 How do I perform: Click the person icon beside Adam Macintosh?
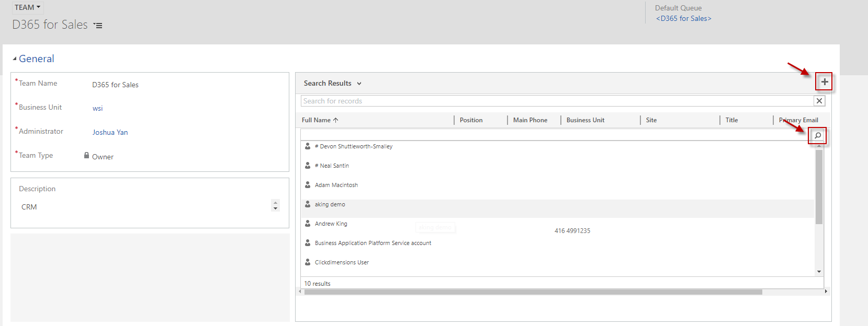pos(308,185)
